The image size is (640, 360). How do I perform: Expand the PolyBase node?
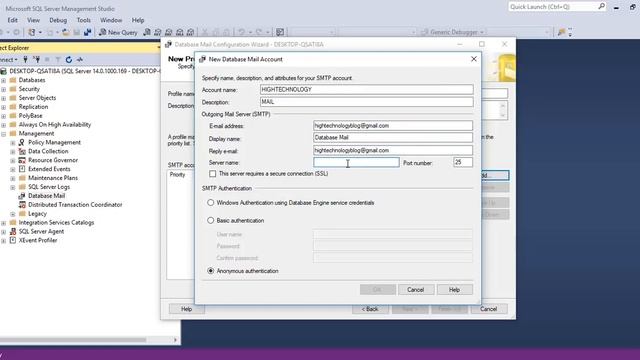[4, 116]
